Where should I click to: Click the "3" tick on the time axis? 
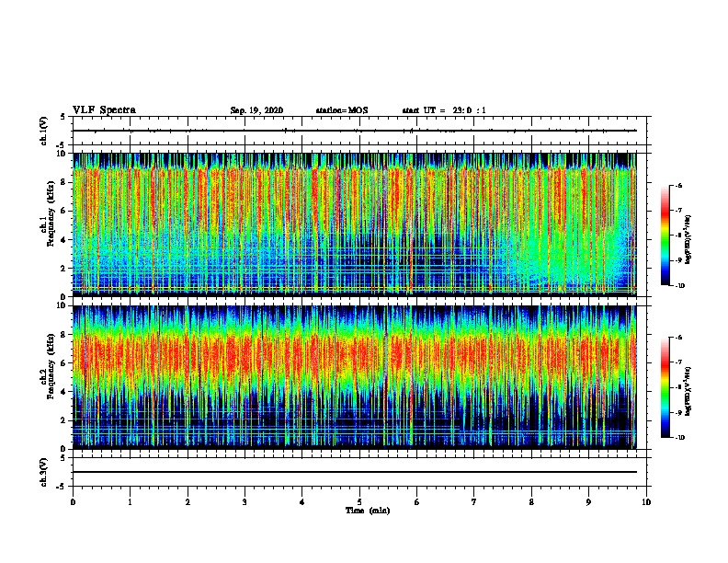pyautogui.click(x=245, y=502)
